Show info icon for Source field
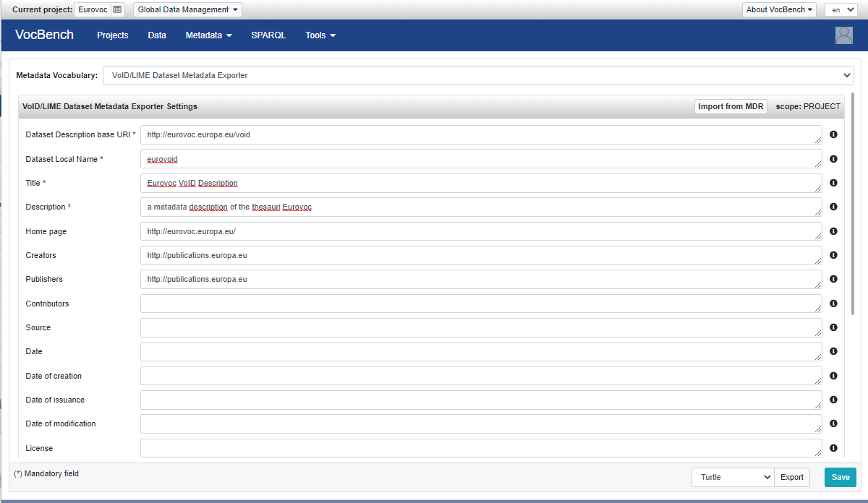 pyautogui.click(x=833, y=327)
